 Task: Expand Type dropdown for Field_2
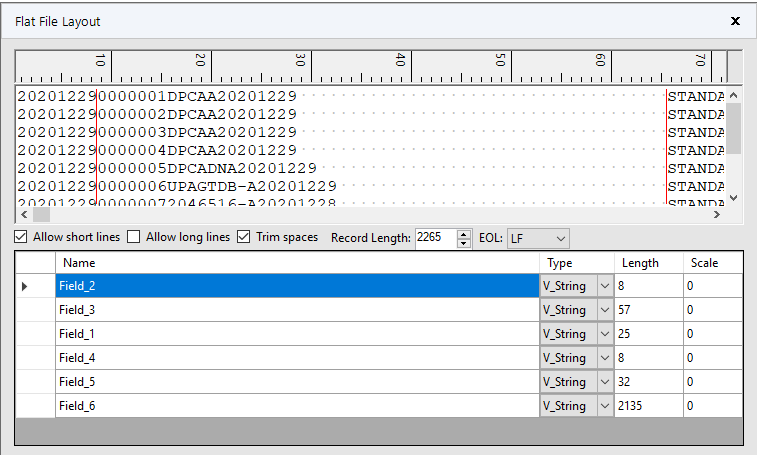605,286
